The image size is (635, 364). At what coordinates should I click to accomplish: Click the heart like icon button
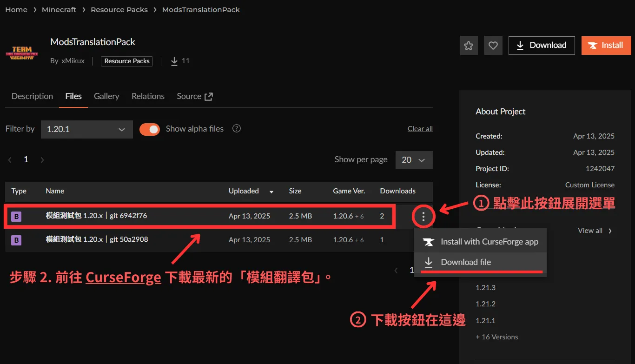[x=493, y=46]
